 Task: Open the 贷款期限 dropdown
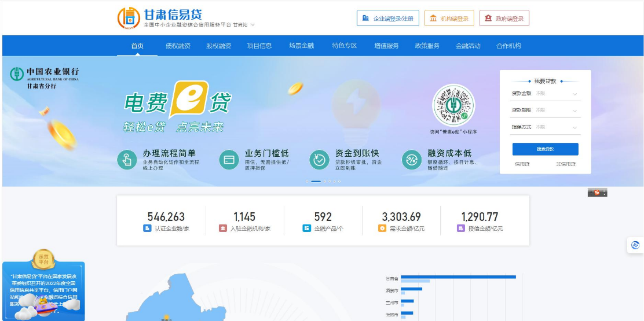(x=545, y=110)
